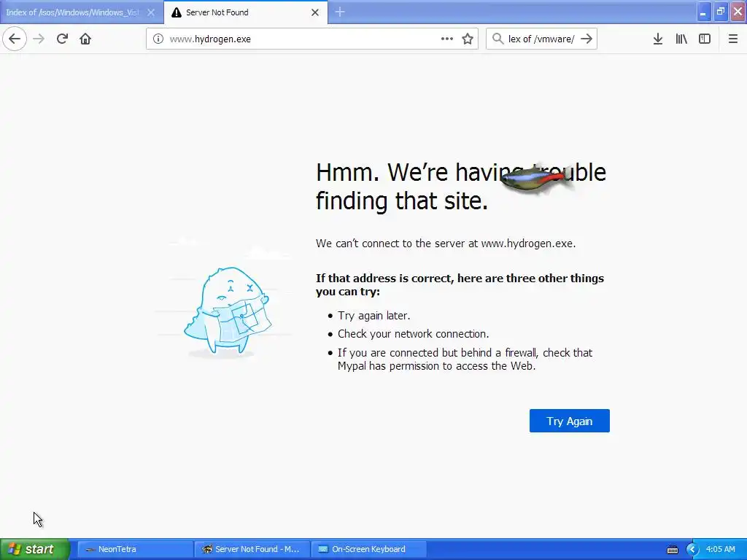Screen dimensions: 747x560
Task: Close the Server Not Found tab
Action: point(315,12)
